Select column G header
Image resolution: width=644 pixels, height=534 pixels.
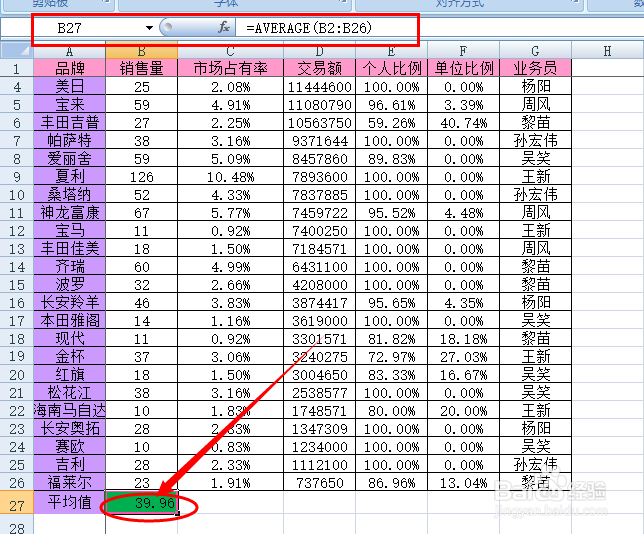coord(535,51)
